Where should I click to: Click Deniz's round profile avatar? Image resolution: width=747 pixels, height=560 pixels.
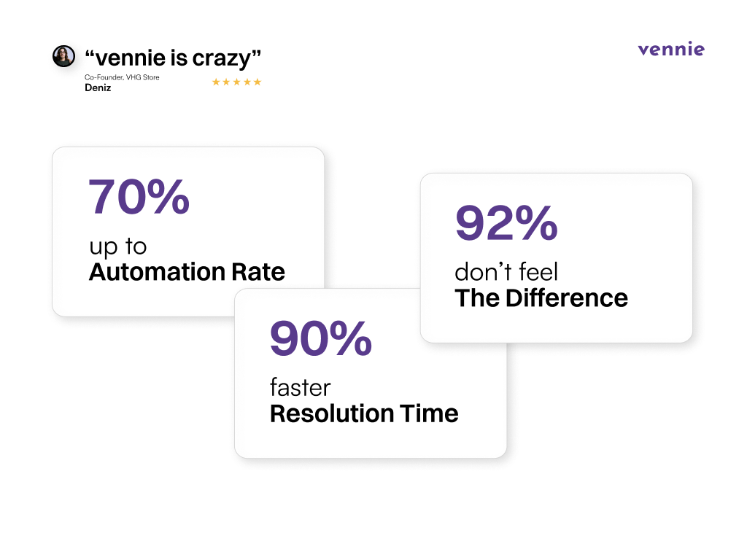(x=63, y=56)
